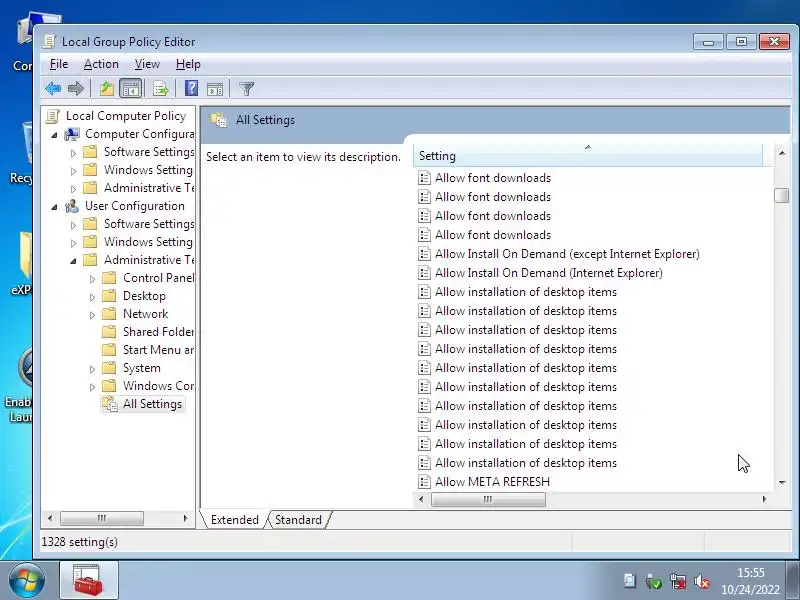Click the toolbox app taskbar button
This screenshot has width=800, height=600.
pos(89,580)
